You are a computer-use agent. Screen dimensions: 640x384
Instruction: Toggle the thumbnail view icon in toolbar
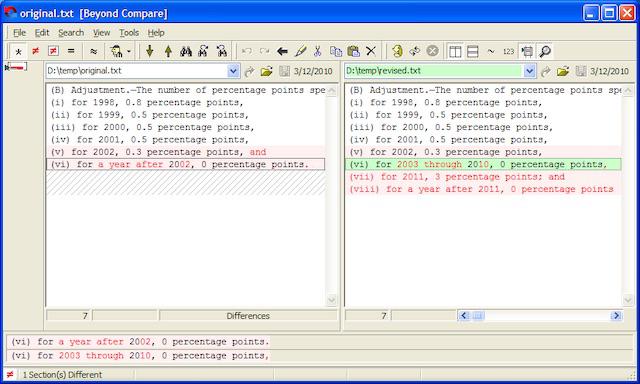527,51
